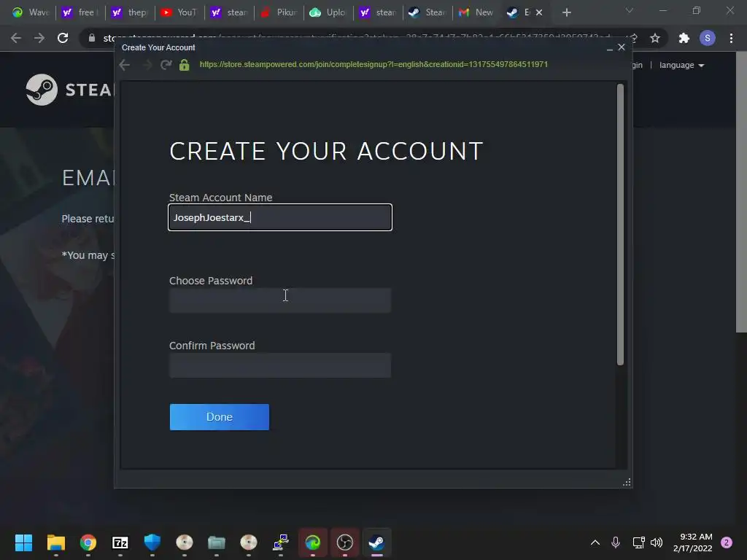Image resolution: width=747 pixels, height=560 pixels.
Task: Switch to the Steam tab beside Gmail tab
Action: coord(427,12)
